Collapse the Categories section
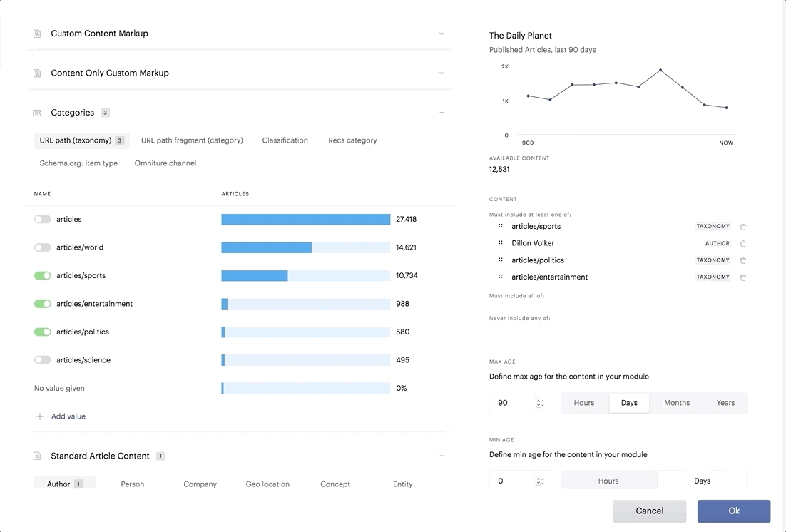The image size is (786, 532). point(441,112)
